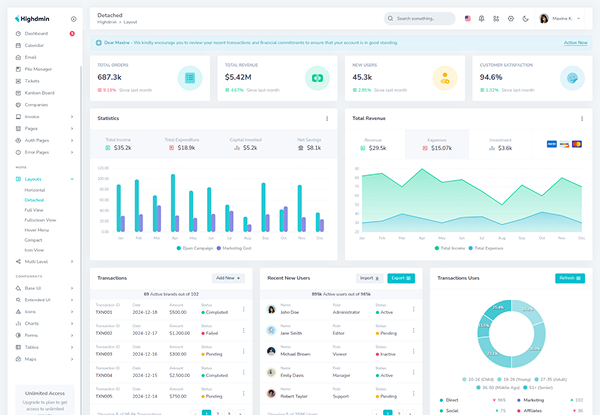Click the Search something field
Image resolution: width=600 pixels, height=416 pixels.
(x=419, y=18)
